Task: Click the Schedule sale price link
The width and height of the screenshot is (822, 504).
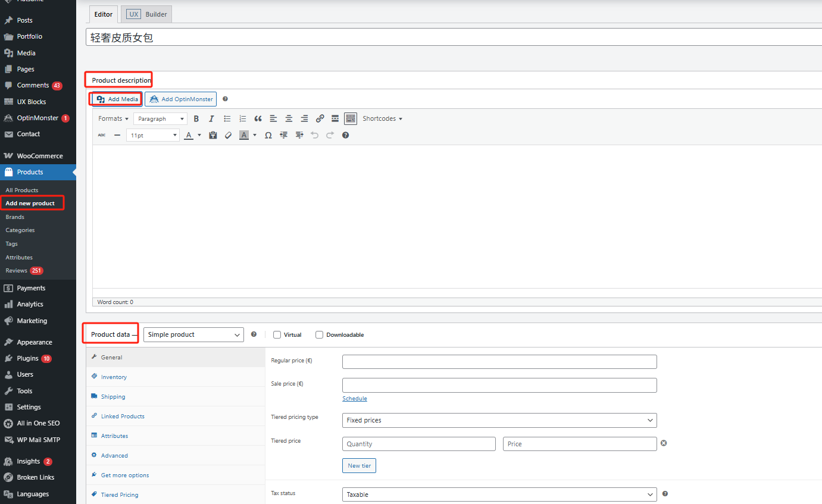Action: pyautogui.click(x=355, y=399)
